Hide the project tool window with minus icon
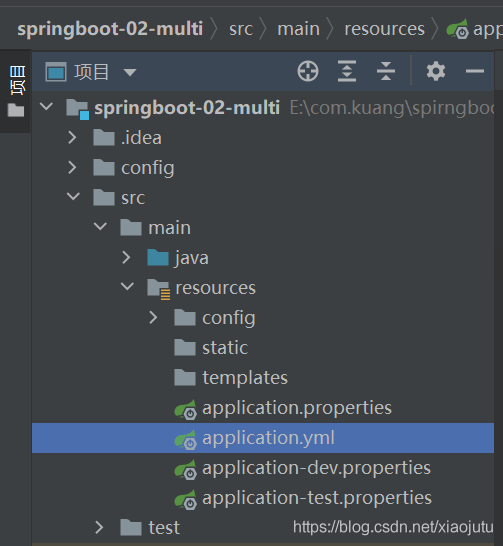 (475, 71)
